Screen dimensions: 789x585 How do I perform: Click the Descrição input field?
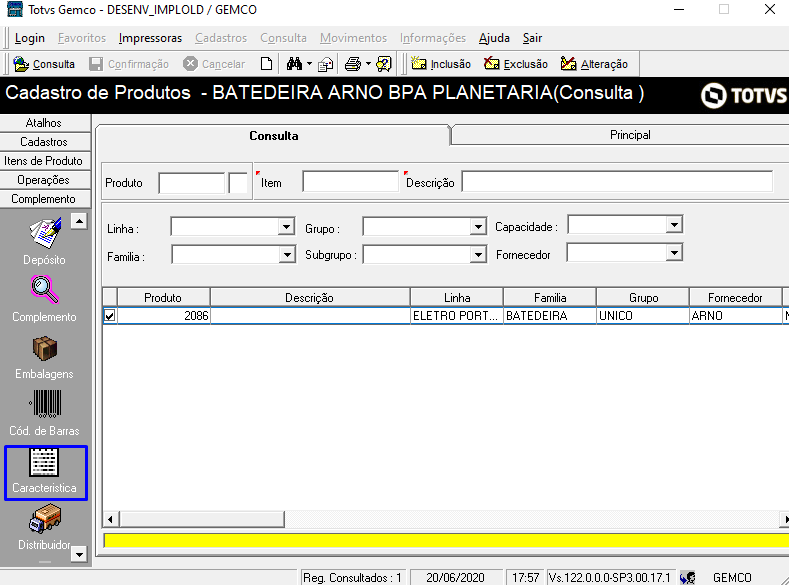coord(617,181)
